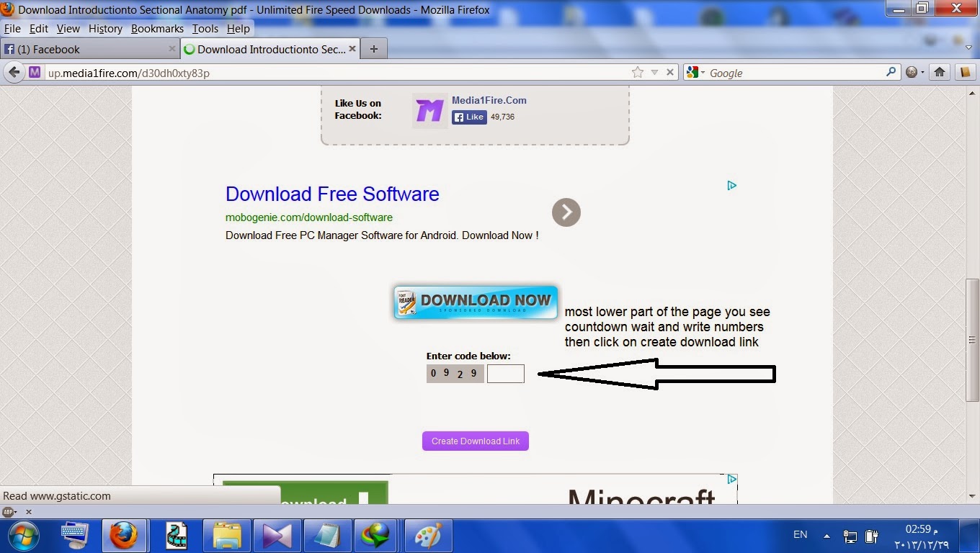Click the vertical scrollbar thumb
980x553 pixels.
coord(972,340)
